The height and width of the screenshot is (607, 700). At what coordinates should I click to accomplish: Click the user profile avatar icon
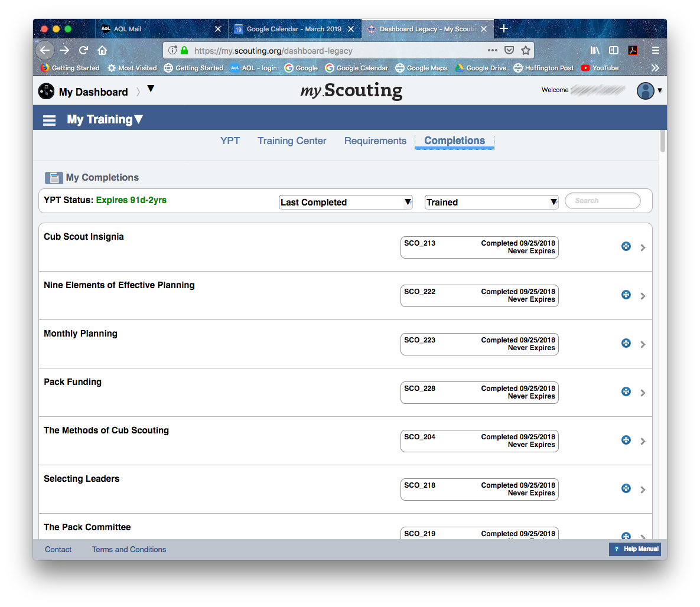click(x=645, y=90)
